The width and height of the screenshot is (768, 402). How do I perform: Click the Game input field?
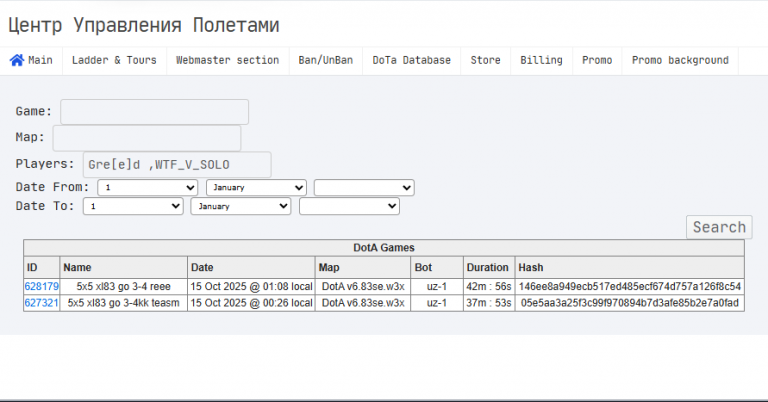click(x=154, y=112)
